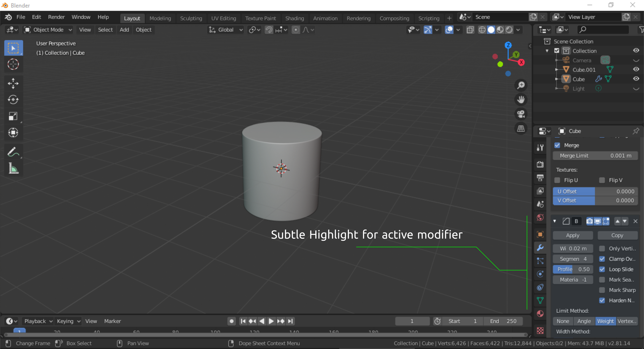The image size is (644, 349).
Task: Click the modifier Apply button
Action: 572,235
